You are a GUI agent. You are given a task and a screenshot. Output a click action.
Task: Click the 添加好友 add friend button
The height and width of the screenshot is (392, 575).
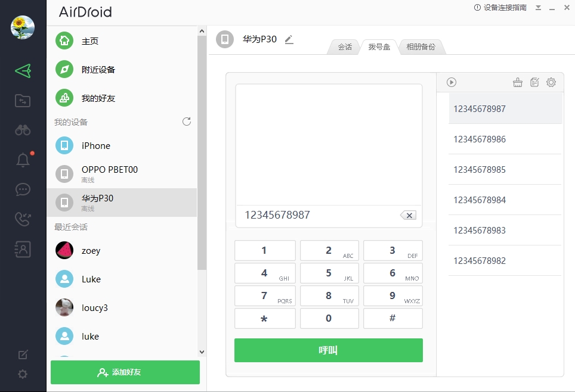point(125,372)
